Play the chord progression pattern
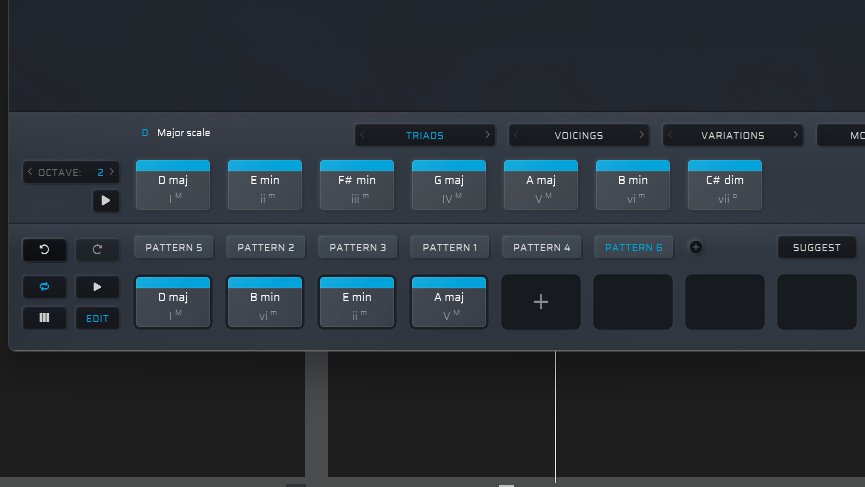Screen dimensions: 865x487 [x=97, y=287]
